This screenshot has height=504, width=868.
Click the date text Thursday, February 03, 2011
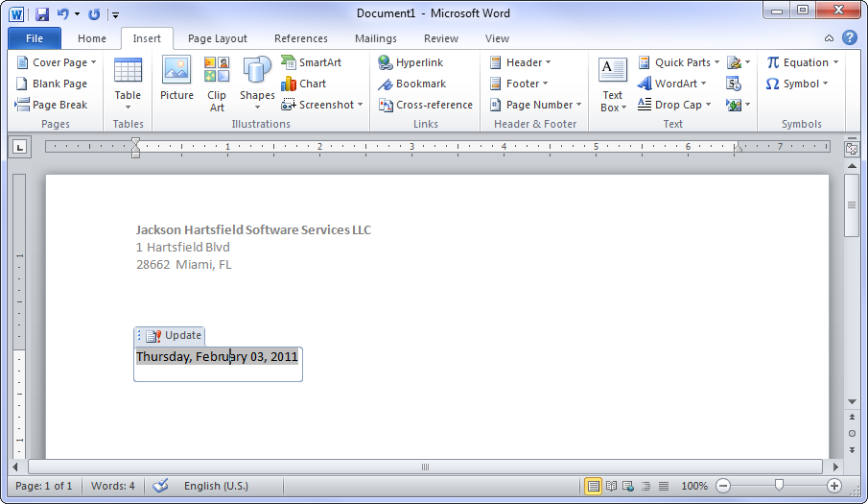point(217,357)
